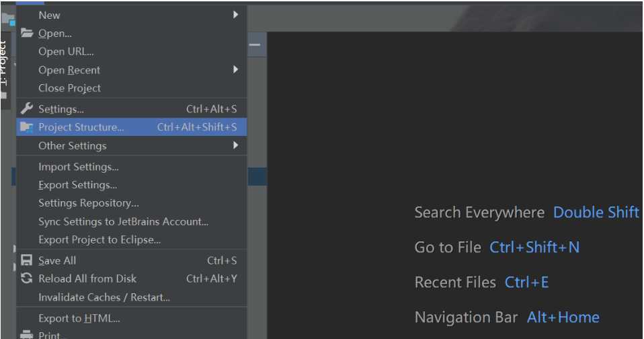Viewport: 644px width, 339px height.
Task: Open Settings Repository...
Action: point(132,203)
